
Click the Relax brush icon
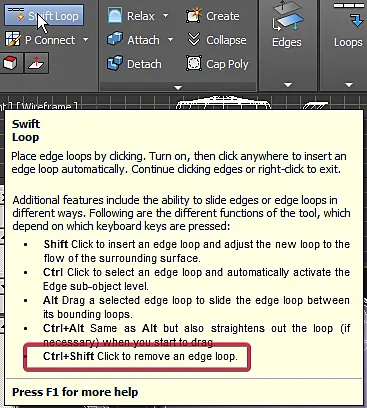(115, 16)
